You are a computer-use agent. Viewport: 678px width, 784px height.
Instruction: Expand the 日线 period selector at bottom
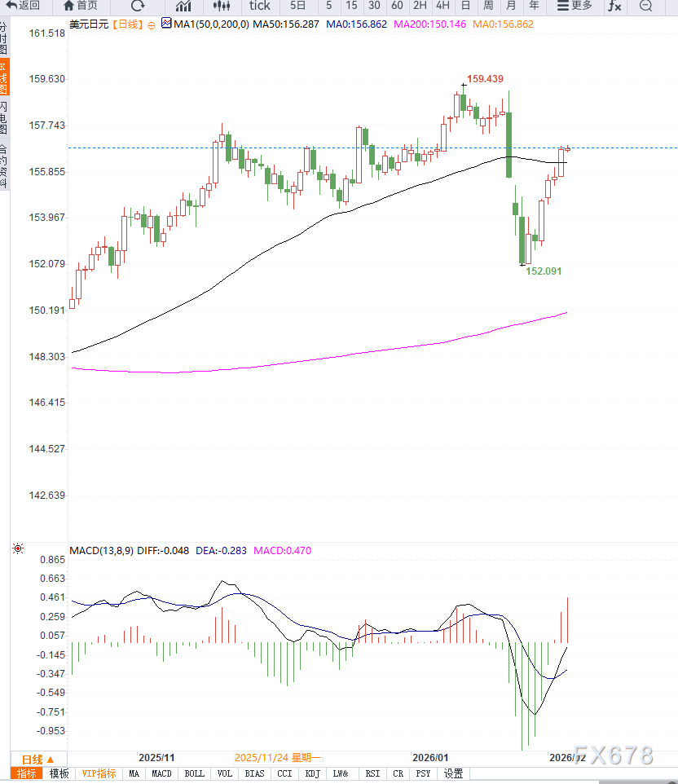click(37, 759)
